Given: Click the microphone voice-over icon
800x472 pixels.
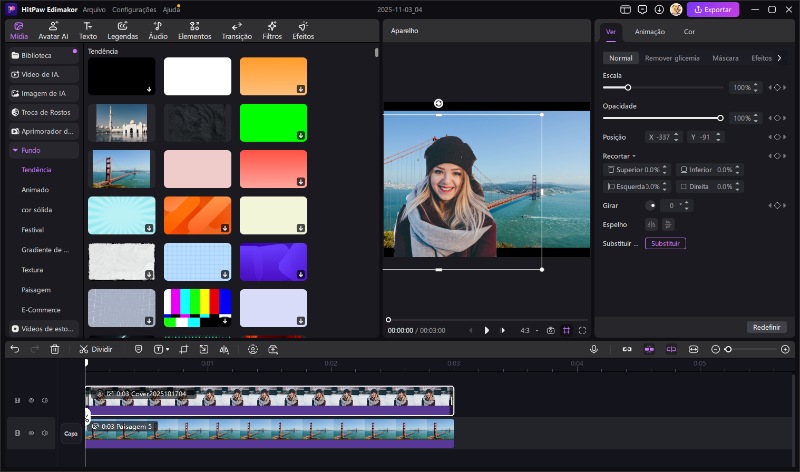Looking at the screenshot, I should pyautogui.click(x=594, y=349).
